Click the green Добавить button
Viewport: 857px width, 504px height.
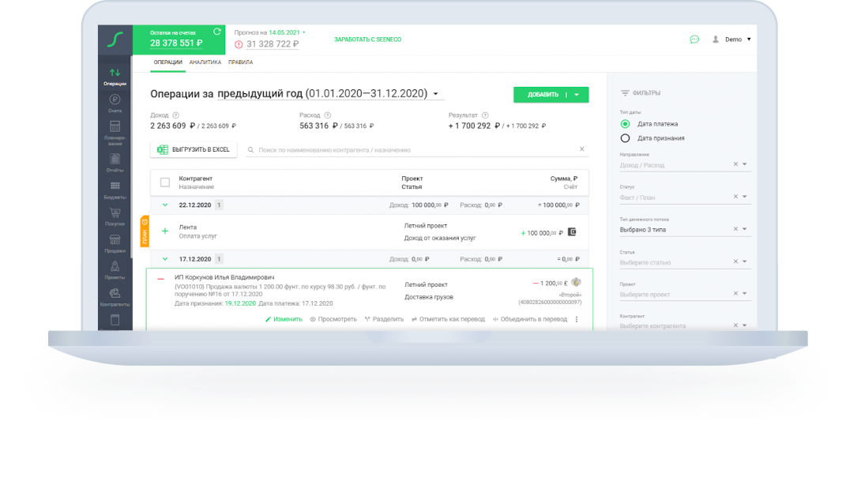point(543,95)
